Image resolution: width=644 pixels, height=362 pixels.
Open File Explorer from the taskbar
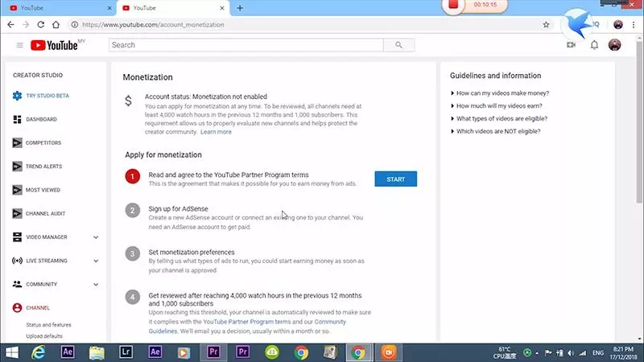[x=97, y=352]
